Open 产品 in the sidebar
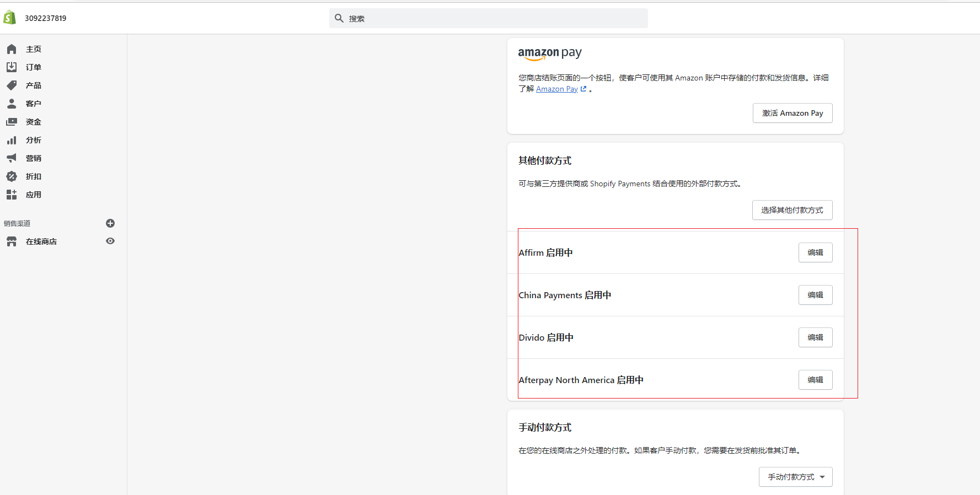The width and height of the screenshot is (980, 495). [34, 85]
